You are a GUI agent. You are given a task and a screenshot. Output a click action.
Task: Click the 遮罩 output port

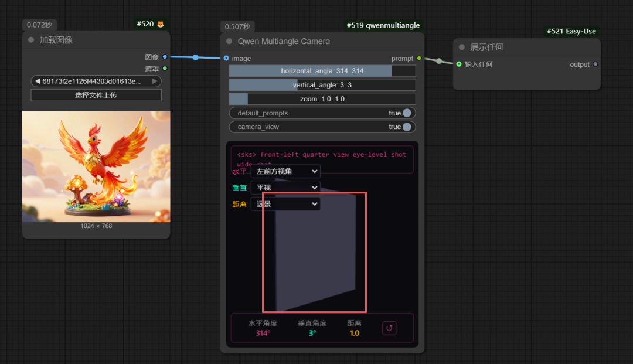(x=165, y=68)
